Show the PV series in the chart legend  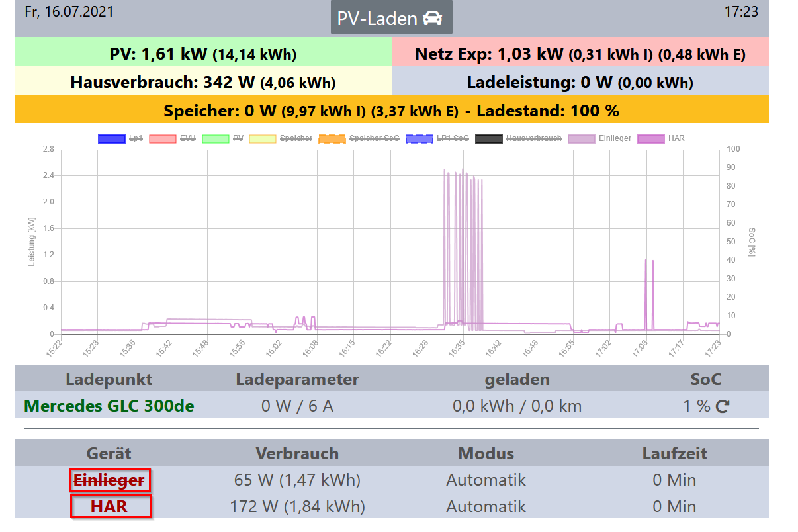[222, 139]
